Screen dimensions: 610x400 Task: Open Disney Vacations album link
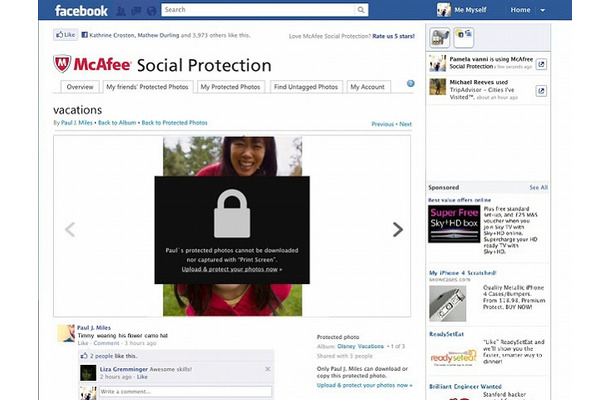[x=360, y=346]
